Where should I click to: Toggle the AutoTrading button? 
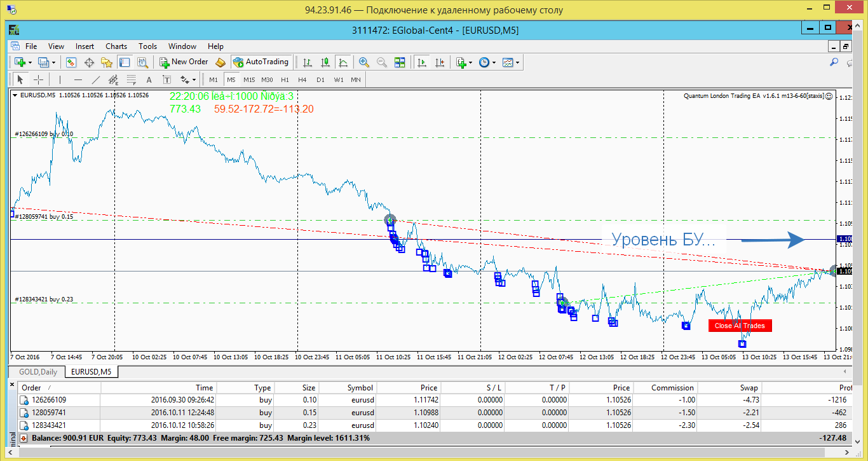[x=261, y=62]
